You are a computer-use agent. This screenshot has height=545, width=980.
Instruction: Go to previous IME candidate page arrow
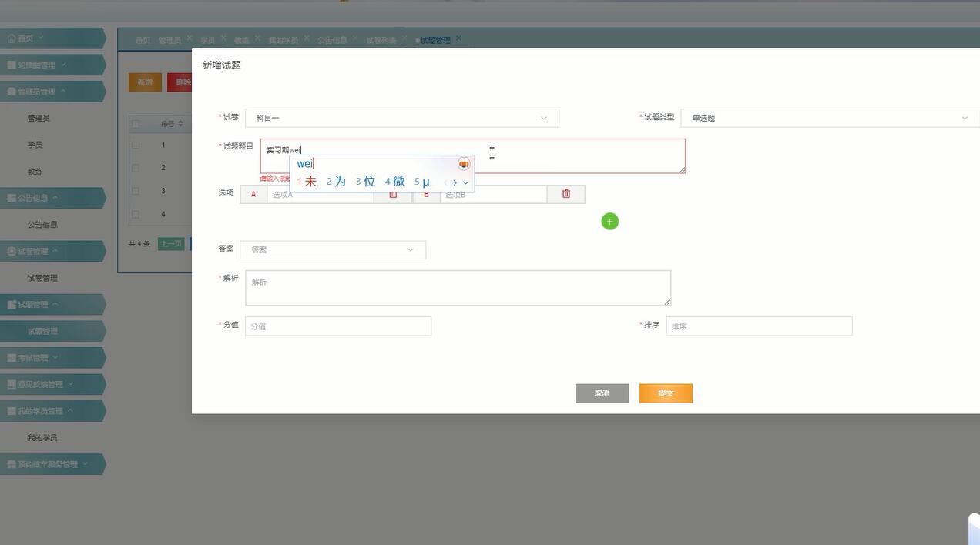[x=445, y=182]
